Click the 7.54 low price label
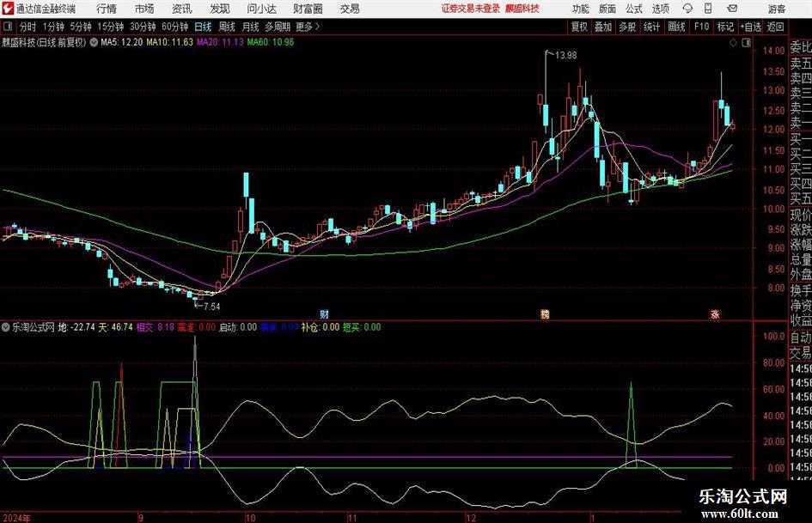This screenshot has width=812, height=523. pyautogui.click(x=211, y=307)
